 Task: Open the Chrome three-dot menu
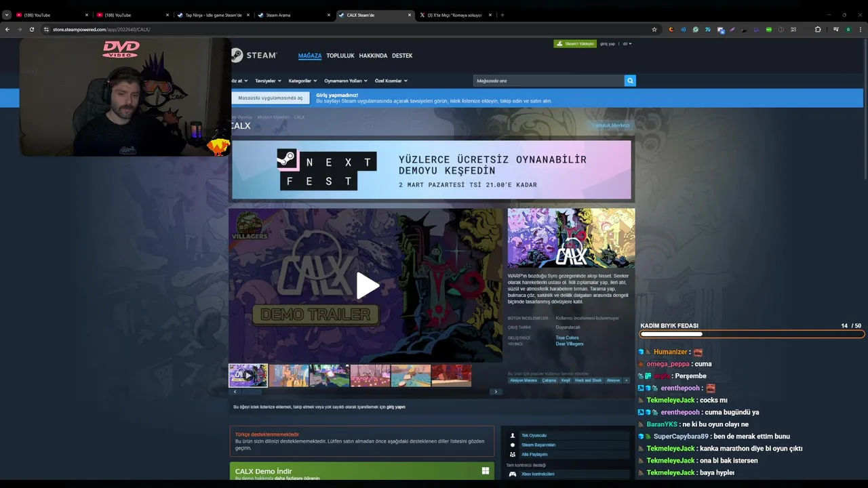coord(860,29)
